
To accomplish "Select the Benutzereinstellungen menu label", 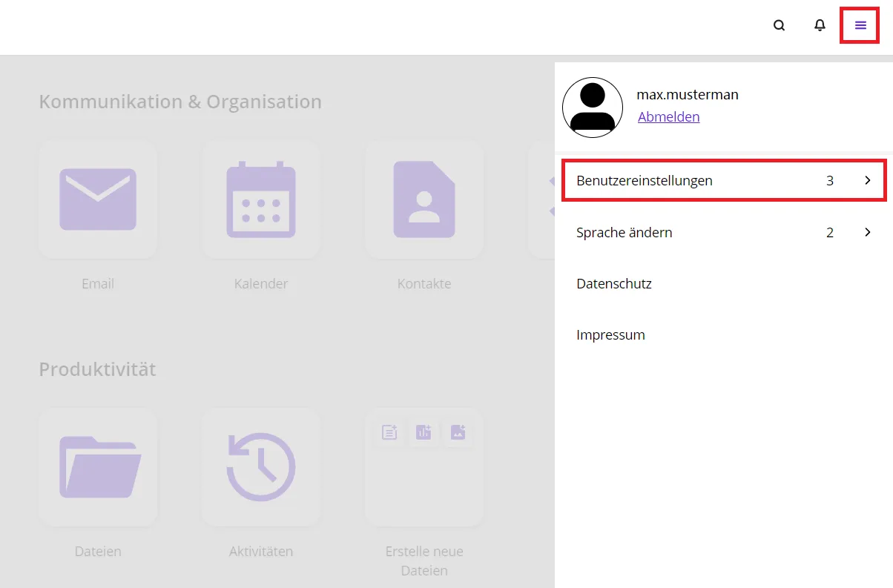I will point(644,180).
